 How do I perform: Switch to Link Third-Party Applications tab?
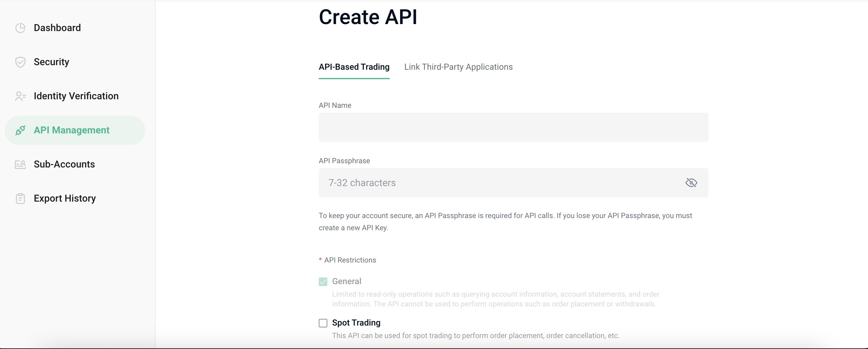click(x=458, y=67)
